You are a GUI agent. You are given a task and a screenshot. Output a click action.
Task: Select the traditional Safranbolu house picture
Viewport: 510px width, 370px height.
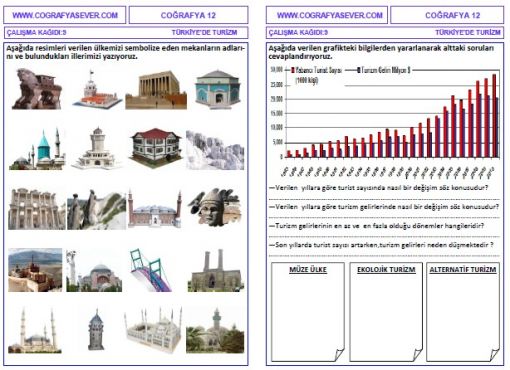(156, 148)
